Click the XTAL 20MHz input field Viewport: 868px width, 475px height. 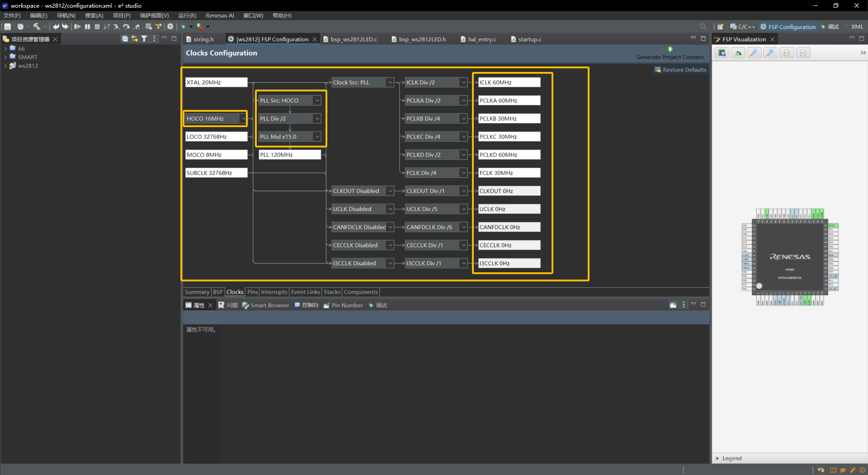(216, 82)
